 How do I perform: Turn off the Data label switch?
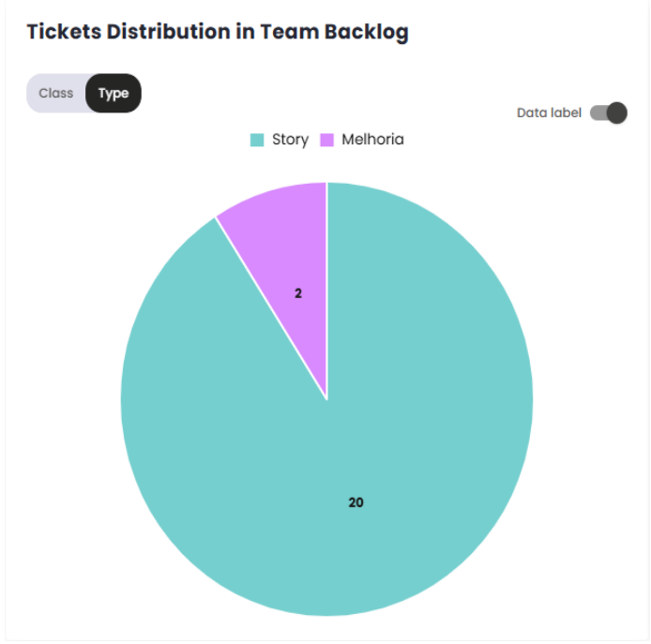(608, 113)
